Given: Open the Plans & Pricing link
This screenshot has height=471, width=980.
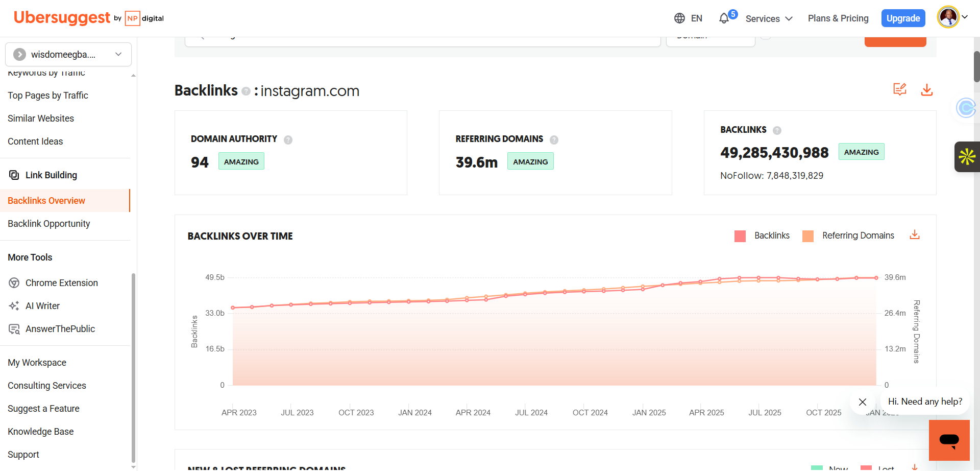Looking at the screenshot, I should click(x=838, y=18).
